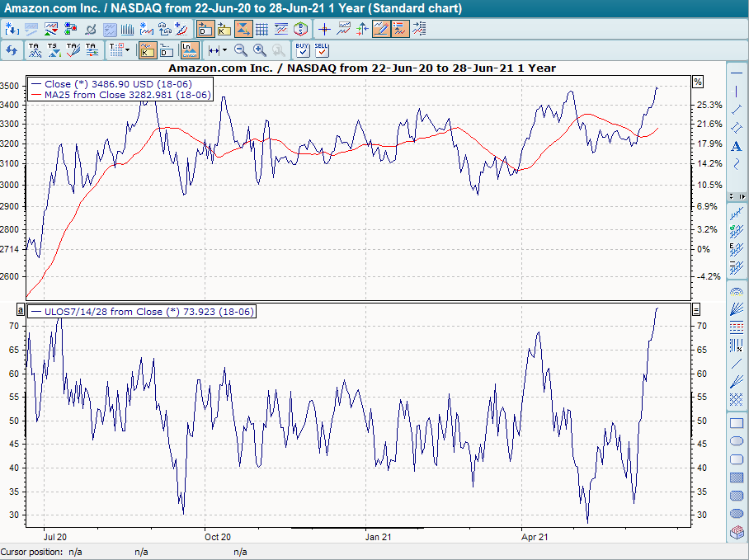Select the Fibonacci arcs tool
Screen dimensions: 749x560
click(x=737, y=291)
